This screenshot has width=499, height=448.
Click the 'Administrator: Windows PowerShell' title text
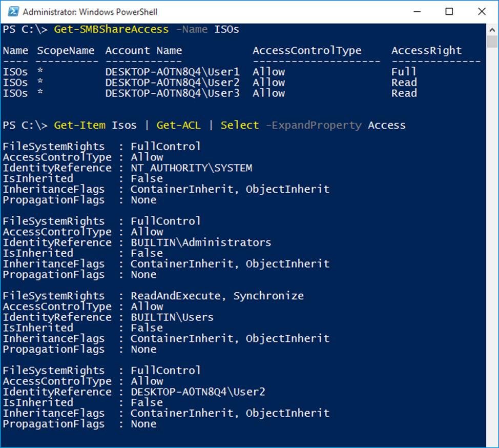click(90, 12)
